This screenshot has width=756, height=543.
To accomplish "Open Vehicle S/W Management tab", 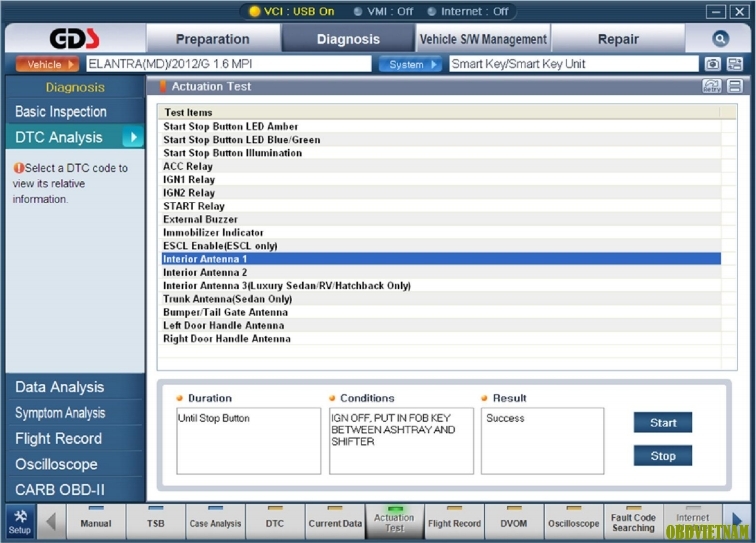I will 483,39.
